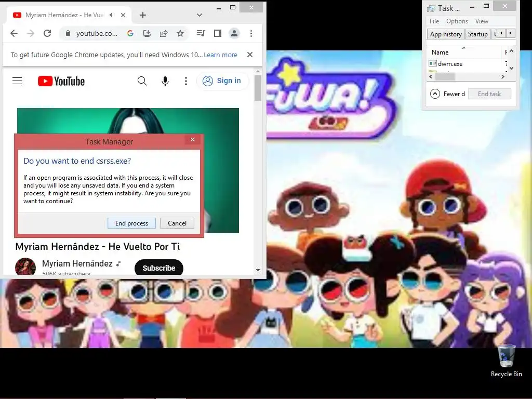This screenshot has width=532, height=399.
Task: Open Myriam Hernández channel name
Action: tap(77, 263)
